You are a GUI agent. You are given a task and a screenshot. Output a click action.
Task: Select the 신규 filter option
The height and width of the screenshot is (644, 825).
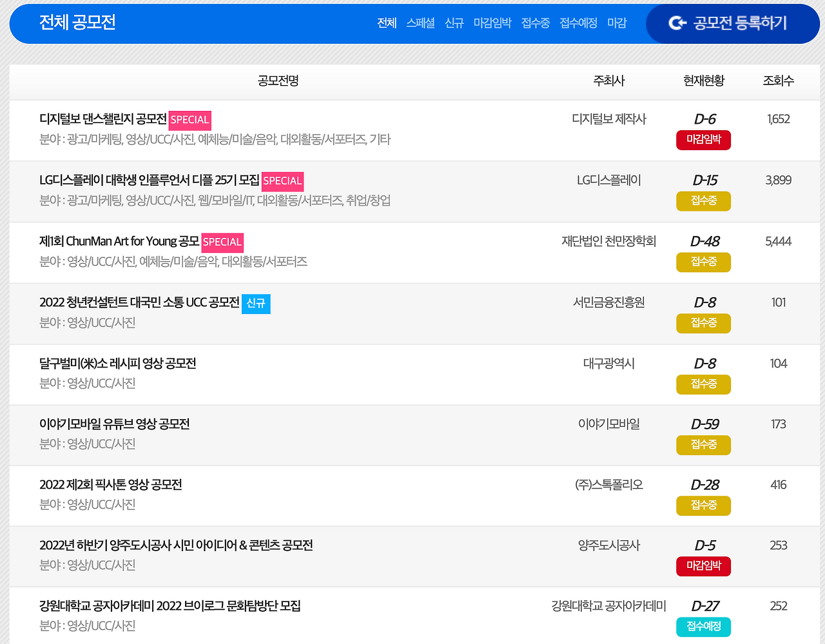(x=454, y=23)
